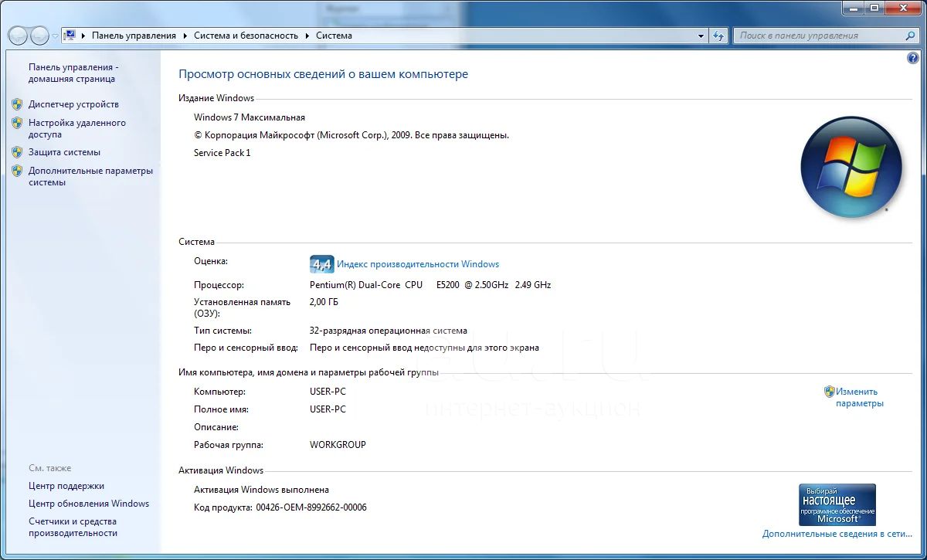Open 'Дополнительные сведения в сети...' link

[x=837, y=534]
